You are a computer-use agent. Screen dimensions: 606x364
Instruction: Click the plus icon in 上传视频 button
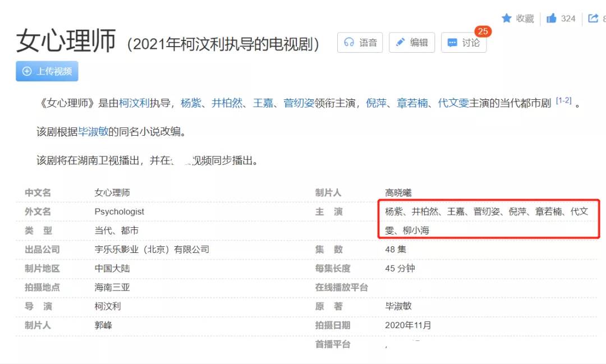pos(27,71)
